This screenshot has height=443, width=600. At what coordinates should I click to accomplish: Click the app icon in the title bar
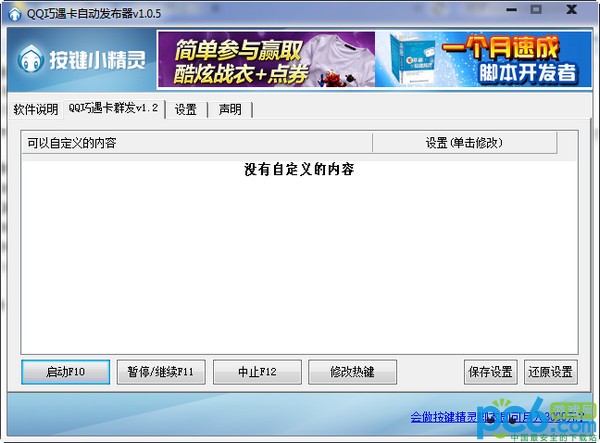tap(15, 14)
